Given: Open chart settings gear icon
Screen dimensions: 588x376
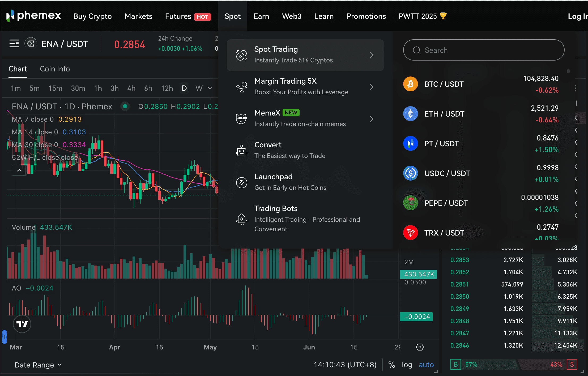Looking at the screenshot, I should pos(420,347).
